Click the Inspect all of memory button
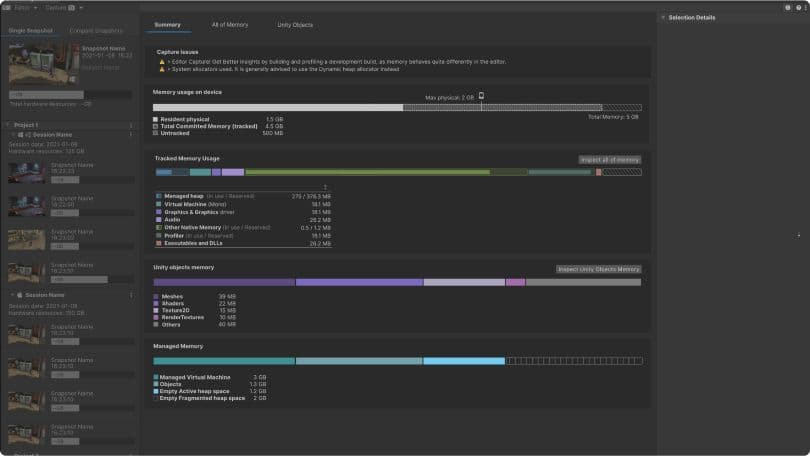Image resolution: width=810 pixels, height=456 pixels. 609,159
